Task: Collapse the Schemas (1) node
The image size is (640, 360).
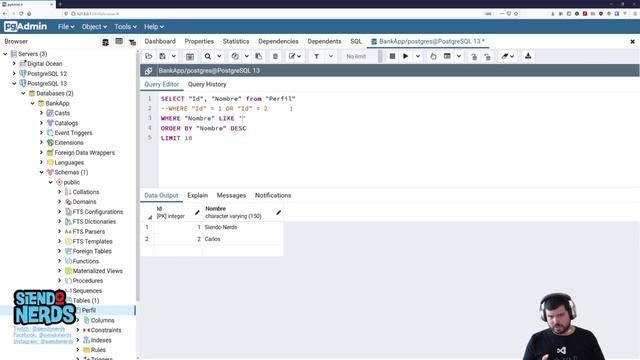Action: pos(41,172)
